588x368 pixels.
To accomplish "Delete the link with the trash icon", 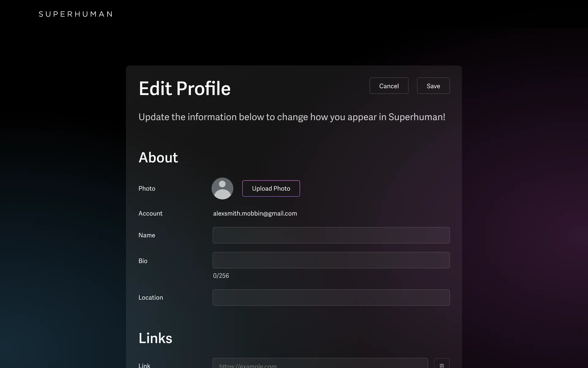I will (x=441, y=365).
